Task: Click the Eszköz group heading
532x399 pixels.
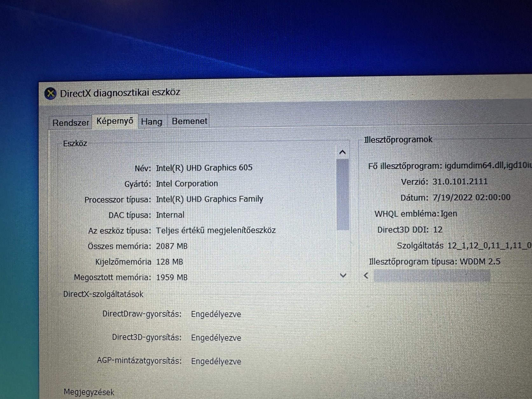Action: pos(75,143)
